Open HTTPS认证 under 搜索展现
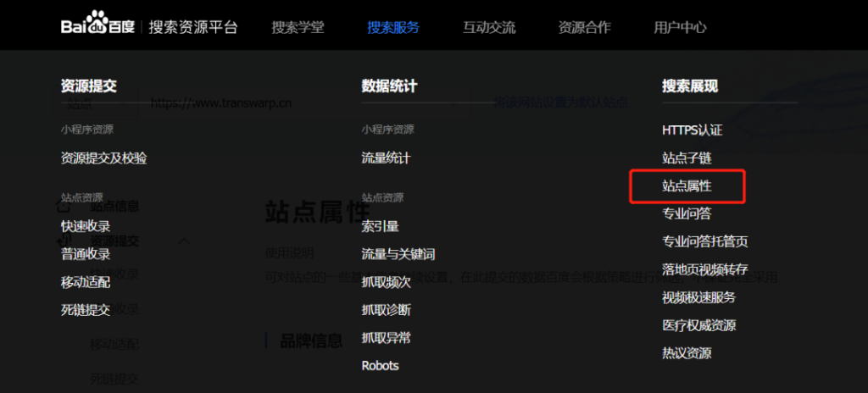Screen dimensions: 868x393 [693, 130]
